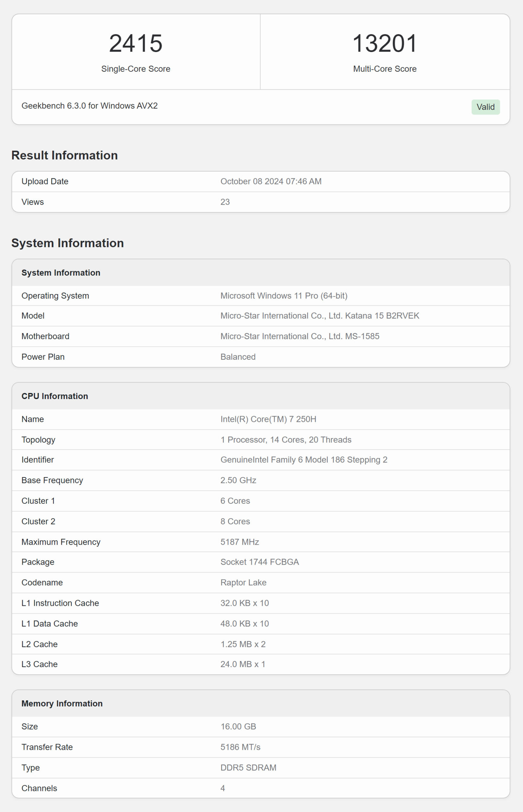Click the Views row label
Viewport: 523px width, 812px height.
coord(33,202)
